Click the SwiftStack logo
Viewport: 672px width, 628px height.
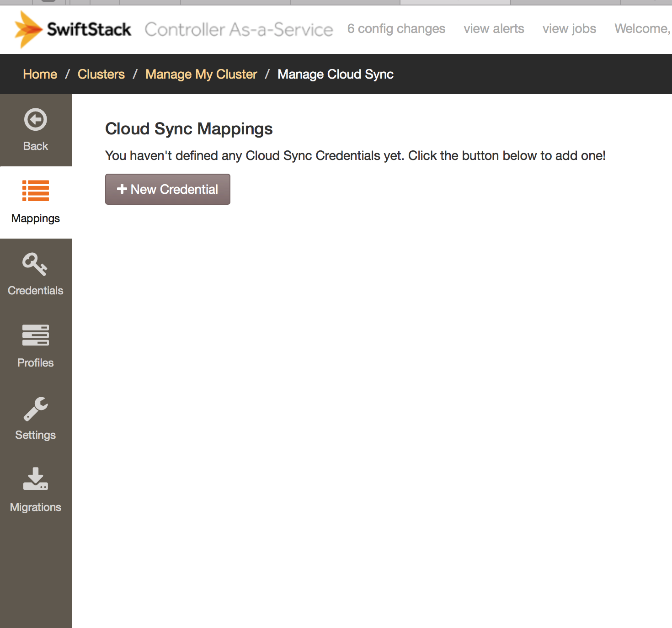point(73,29)
